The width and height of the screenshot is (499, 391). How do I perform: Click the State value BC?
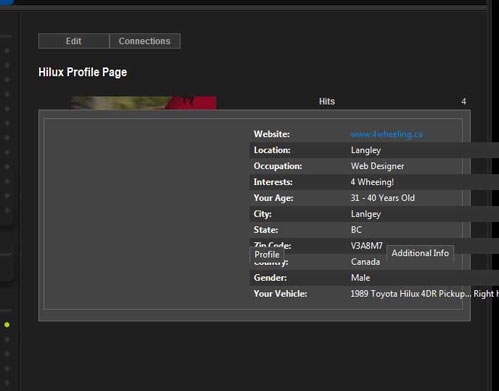pos(356,230)
